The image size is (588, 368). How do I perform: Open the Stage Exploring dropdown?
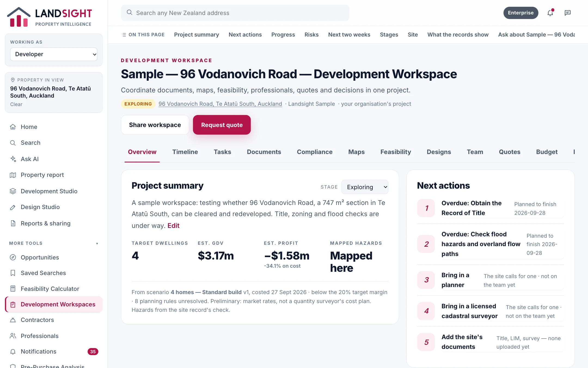pyautogui.click(x=365, y=187)
